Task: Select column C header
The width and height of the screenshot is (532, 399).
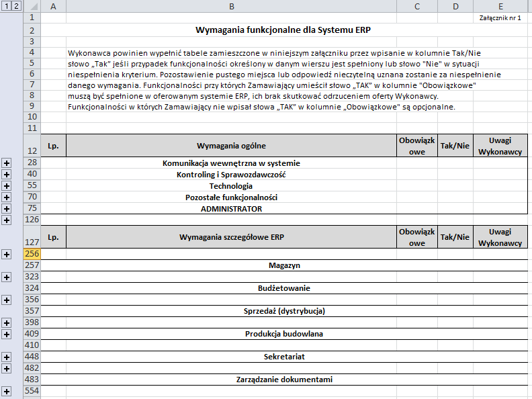Action: pyautogui.click(x=417, y=6)
